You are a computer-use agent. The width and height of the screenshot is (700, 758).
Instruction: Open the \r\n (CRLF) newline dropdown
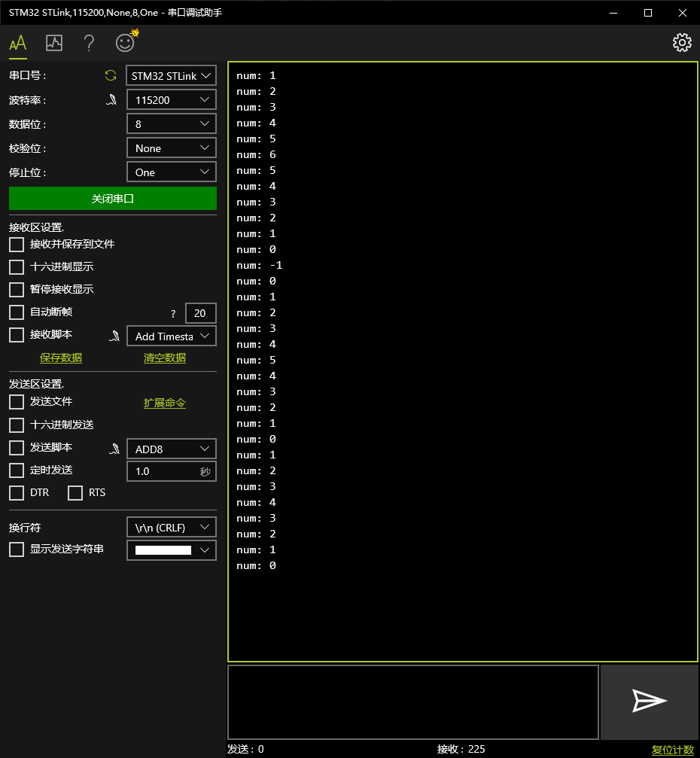171,527
